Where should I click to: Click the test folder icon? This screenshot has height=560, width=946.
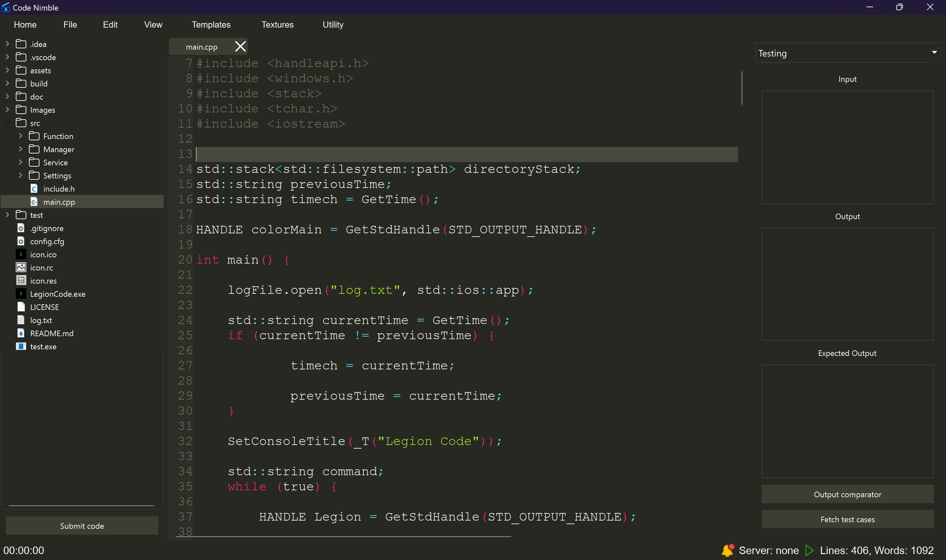point(21,215)
